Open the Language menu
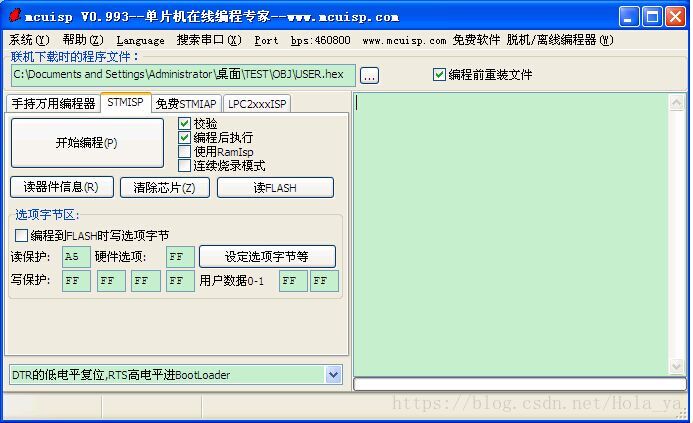Image resolution: width=693 pixels, height=423 pixels. [141, 40]
